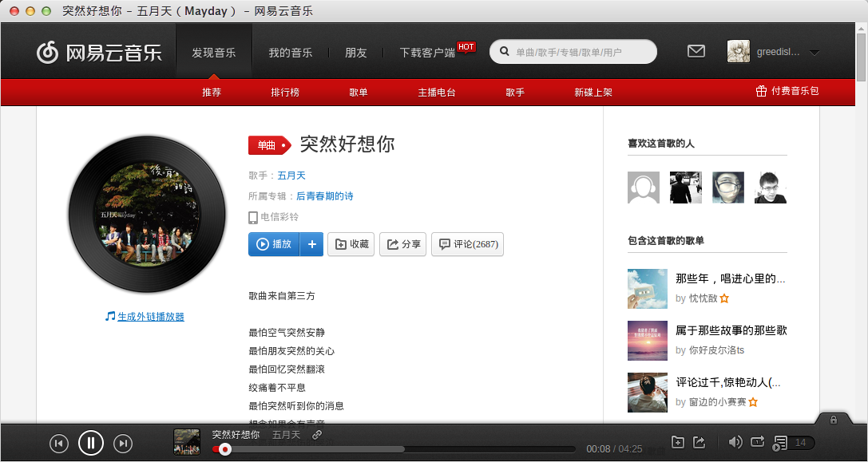This screenshot has height=462, width=868.
Task: Select the 歌单 submenu item
Action: coord(359,93)
